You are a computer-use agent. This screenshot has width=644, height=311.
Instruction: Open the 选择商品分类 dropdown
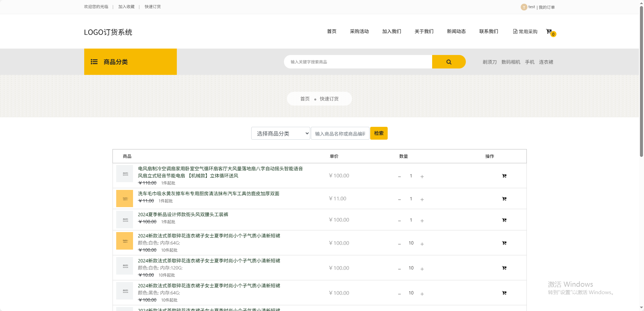pyautogui.click(x=280, y=133)
